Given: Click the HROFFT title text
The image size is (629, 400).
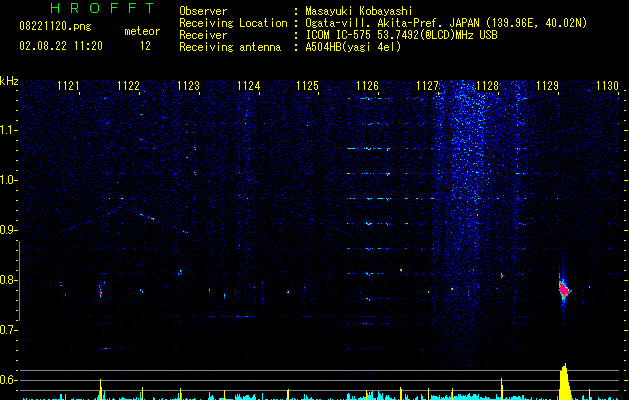Looking at the screenshot, I should tap(102, 8).
